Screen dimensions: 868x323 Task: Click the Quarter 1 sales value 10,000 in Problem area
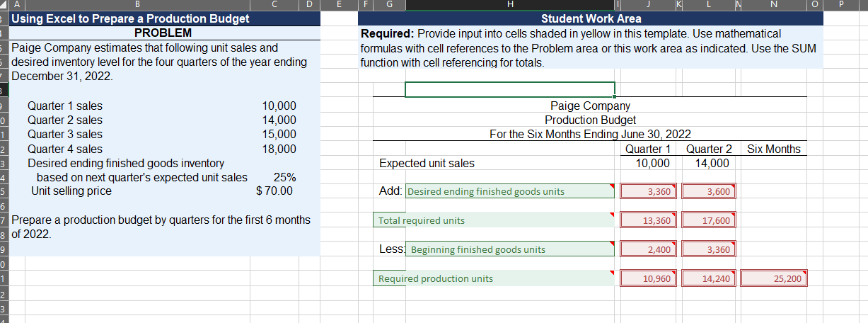279,106
